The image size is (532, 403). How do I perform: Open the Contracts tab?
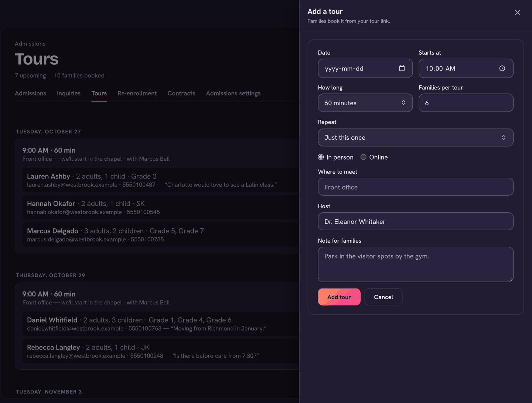[x=181, y=93]
